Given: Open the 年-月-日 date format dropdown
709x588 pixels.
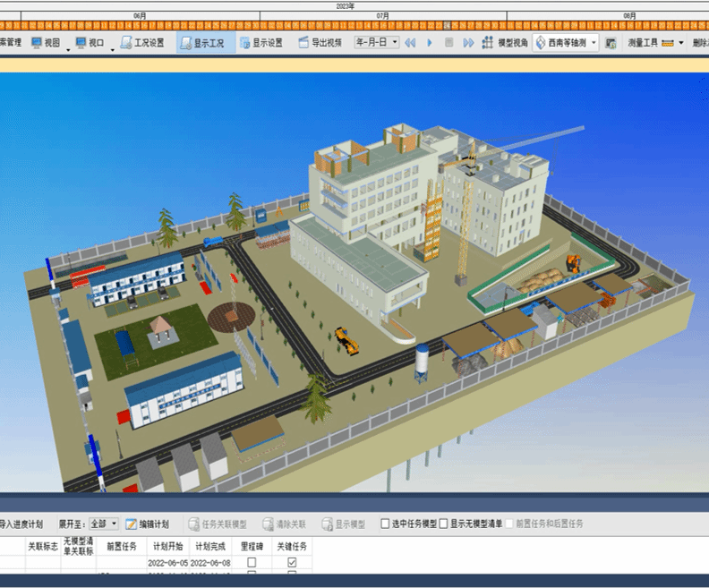Looking at the screenshot, I should (377, 42).
